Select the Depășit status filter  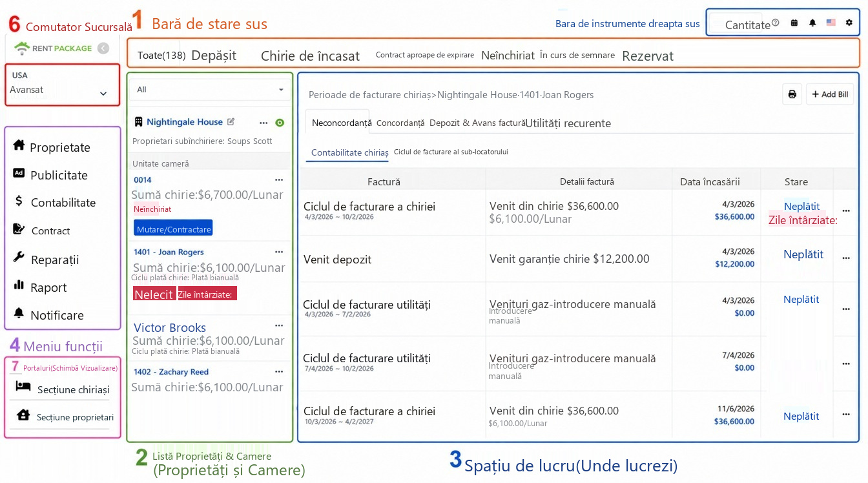(214, 56)
